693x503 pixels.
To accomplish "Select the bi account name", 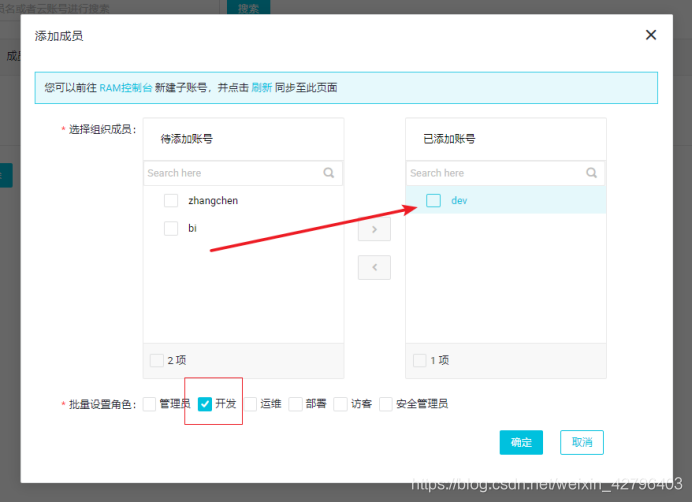I will click(192, 228).
